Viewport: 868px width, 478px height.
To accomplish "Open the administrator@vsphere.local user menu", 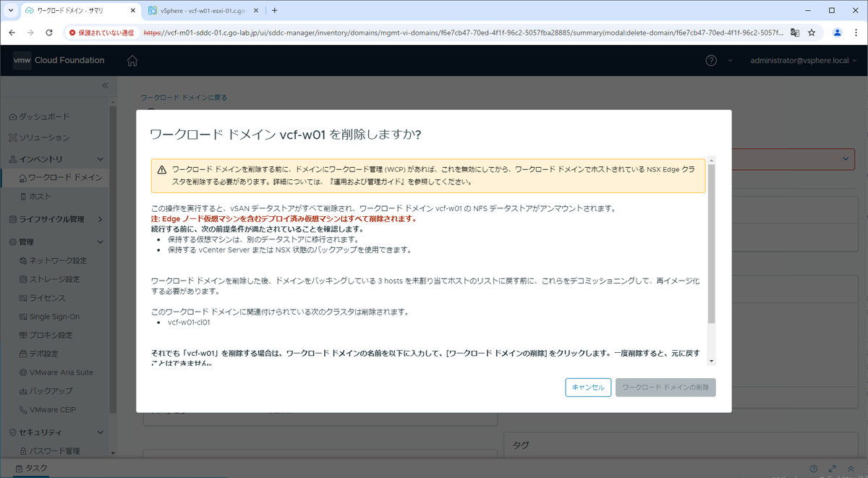I will (x=804, y=61).
